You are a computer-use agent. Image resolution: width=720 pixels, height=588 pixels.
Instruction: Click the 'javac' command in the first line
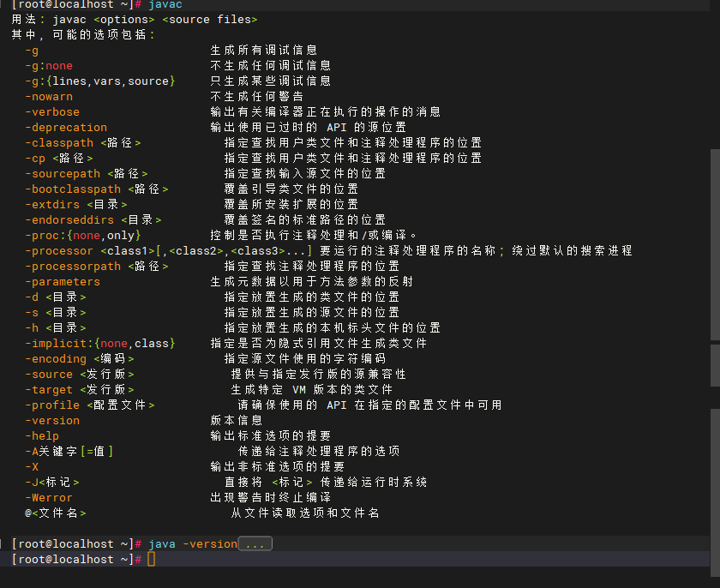point(165,4)
